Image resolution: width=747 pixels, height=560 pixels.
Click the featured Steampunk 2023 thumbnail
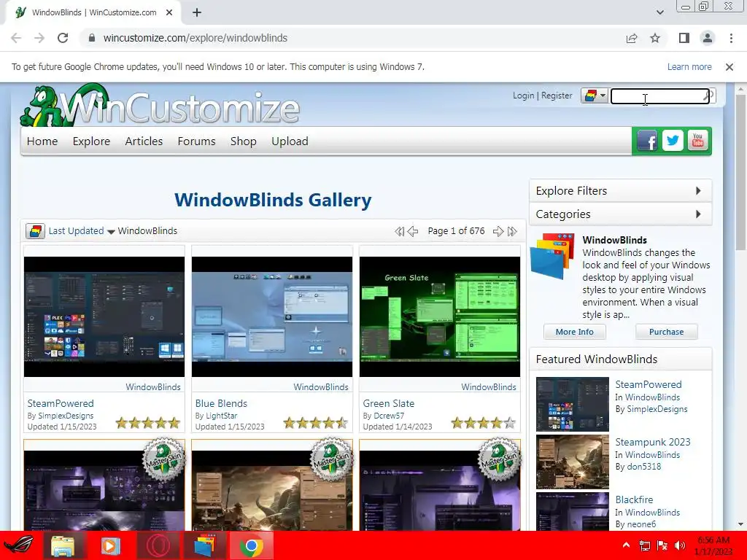[x=573, y=462]
